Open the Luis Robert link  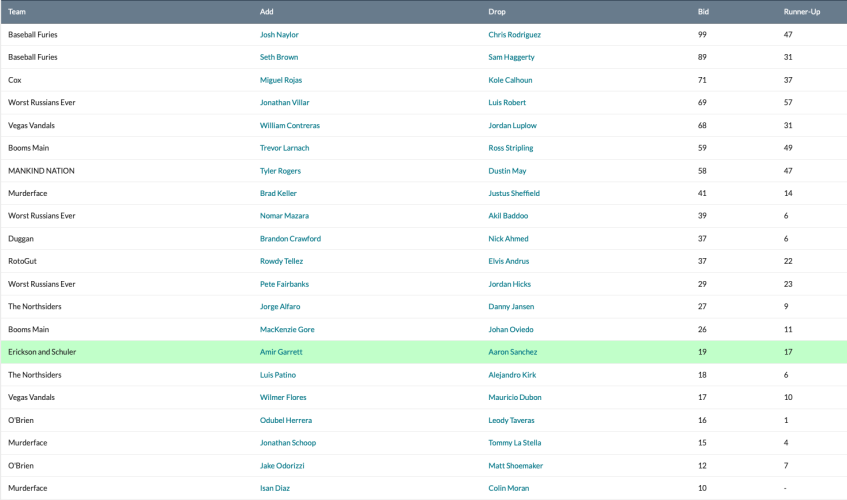point(507,103)
